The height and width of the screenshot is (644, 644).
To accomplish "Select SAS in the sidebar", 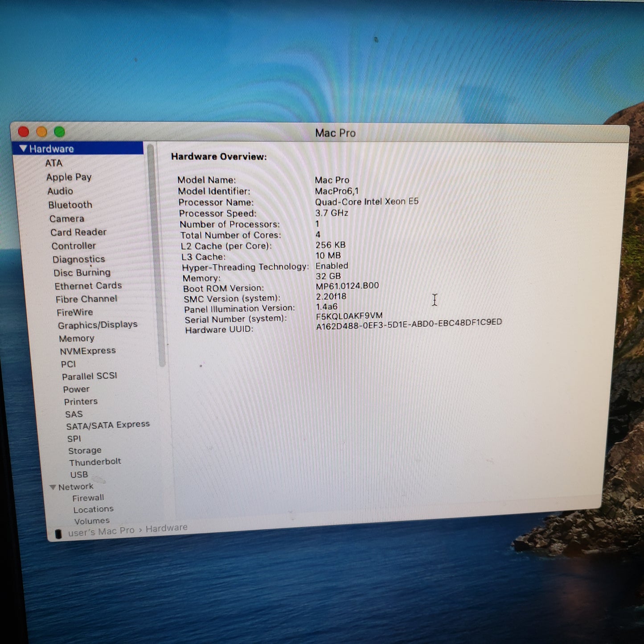I will tap(74, 414).
